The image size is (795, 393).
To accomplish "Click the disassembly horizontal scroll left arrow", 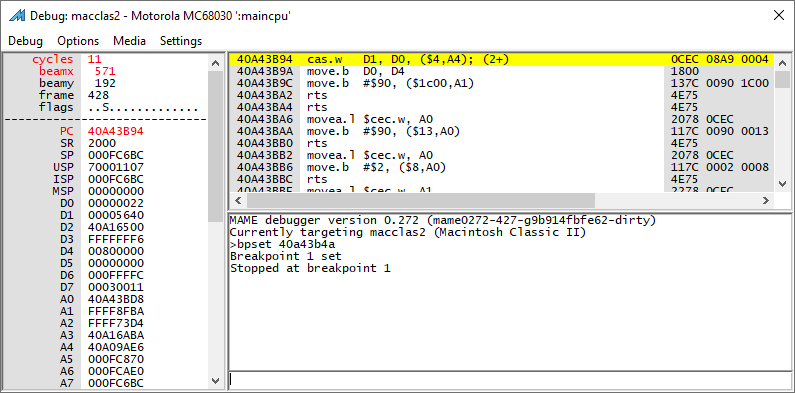I will 238,200.
